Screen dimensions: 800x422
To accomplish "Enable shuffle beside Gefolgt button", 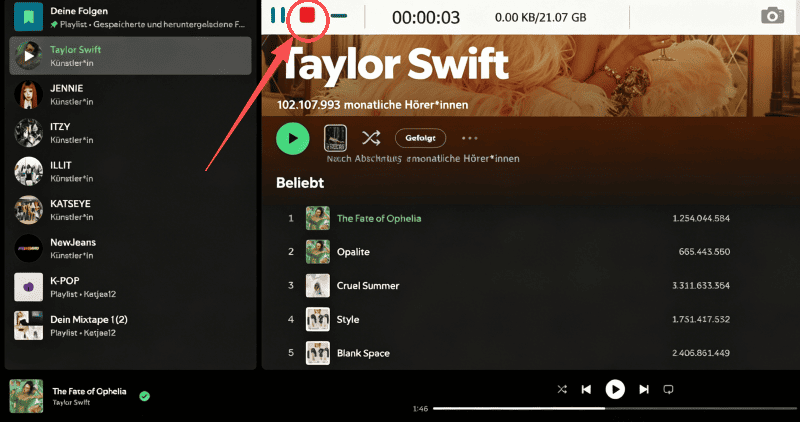I will click(x=371, y=138).
